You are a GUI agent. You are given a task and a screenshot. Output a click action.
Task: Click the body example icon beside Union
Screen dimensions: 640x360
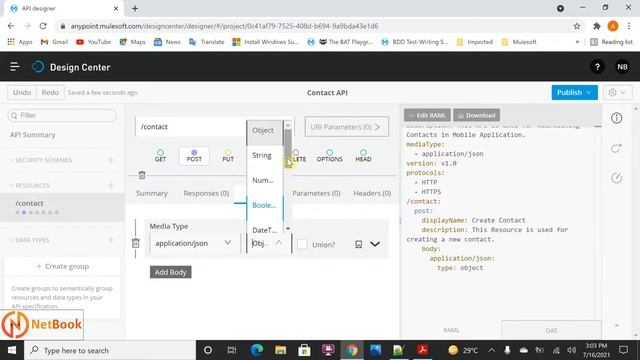click(x=358, y=244)
